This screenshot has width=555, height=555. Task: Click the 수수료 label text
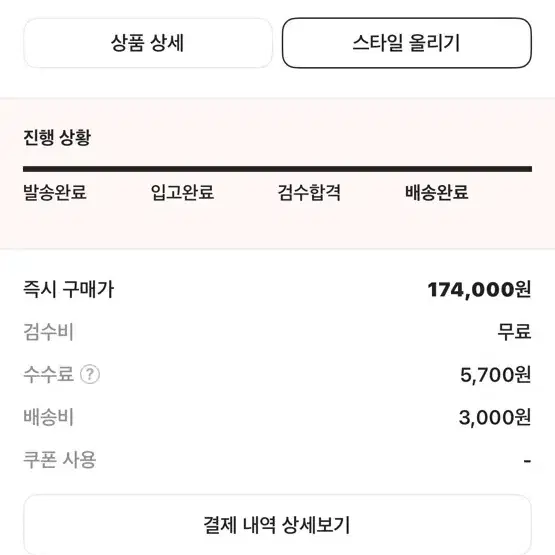click(x=48, y=374)
